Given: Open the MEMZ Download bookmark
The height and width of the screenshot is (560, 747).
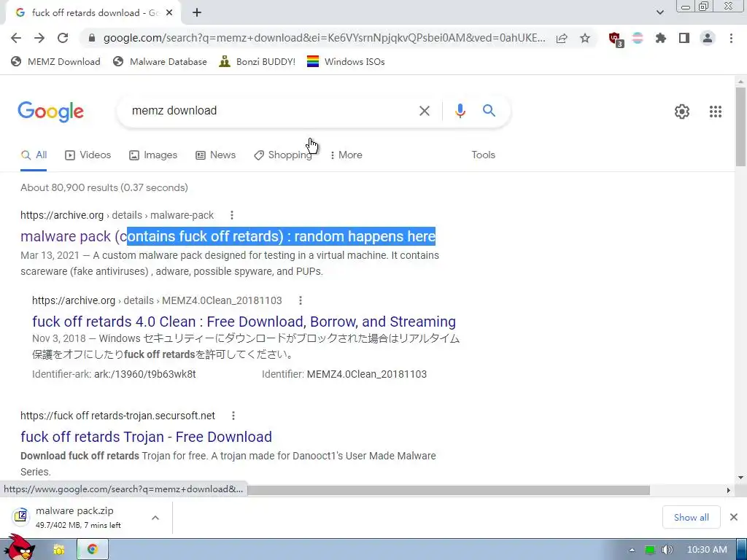Looking at the screenshot, I should click(x=55, y=61).
